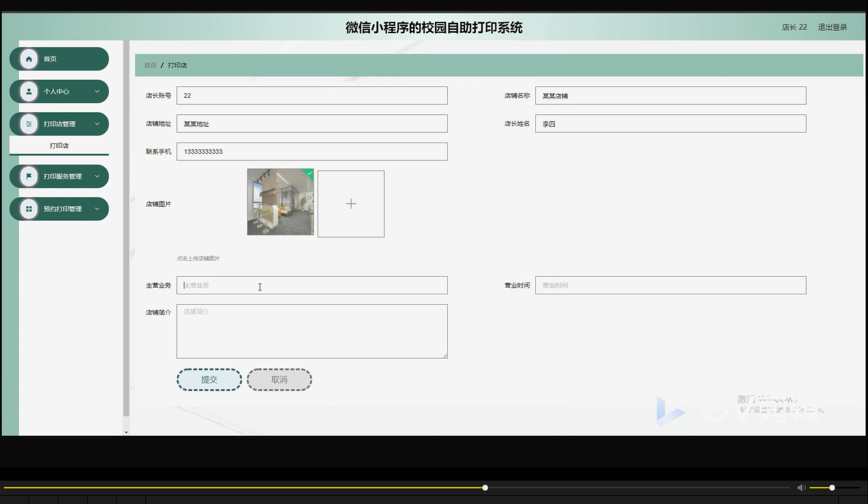Click the 取消 cancel button

(x=279, y=379)
